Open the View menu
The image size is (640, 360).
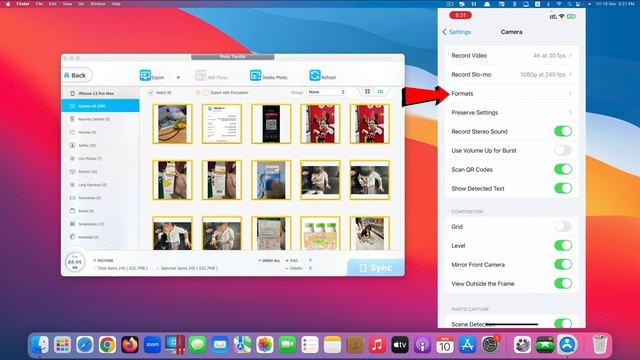tap(67, 4)
